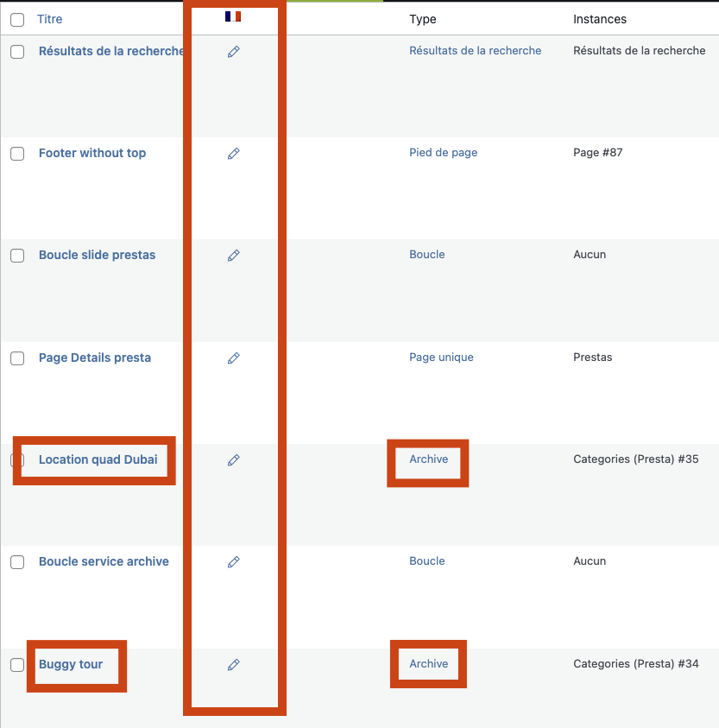Edit French translation of Résultats de la recherche

[233, 52]
